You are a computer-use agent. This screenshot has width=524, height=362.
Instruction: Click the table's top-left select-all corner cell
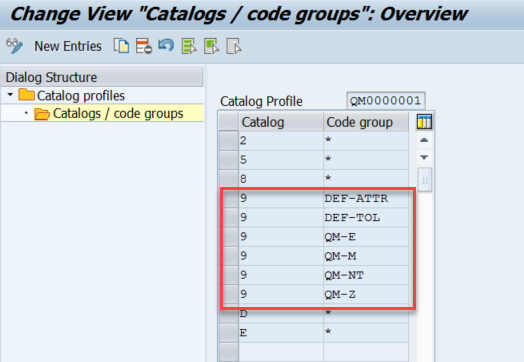tap(229, 122)
